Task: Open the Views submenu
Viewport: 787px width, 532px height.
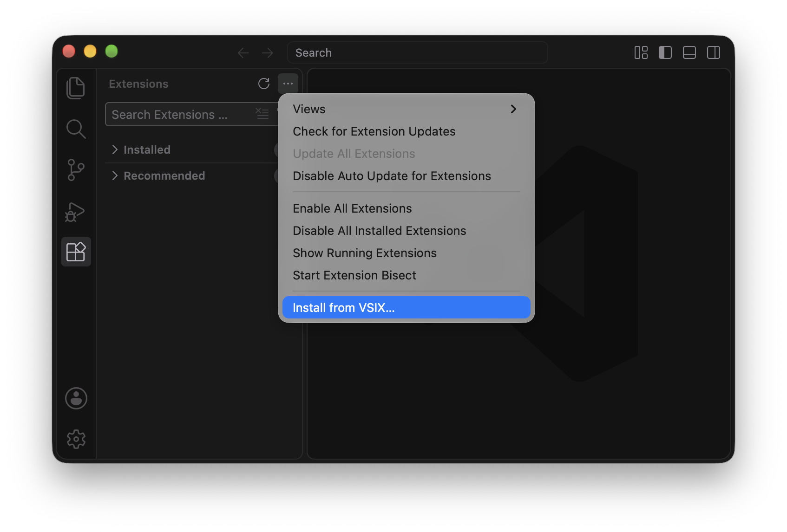Action: [406, 109]
